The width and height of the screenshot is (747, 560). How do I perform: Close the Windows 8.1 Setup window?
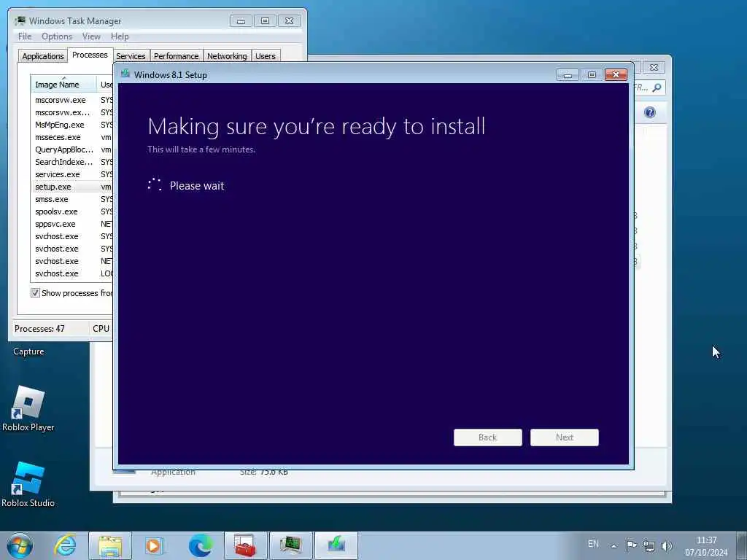(x=616, y=75)
